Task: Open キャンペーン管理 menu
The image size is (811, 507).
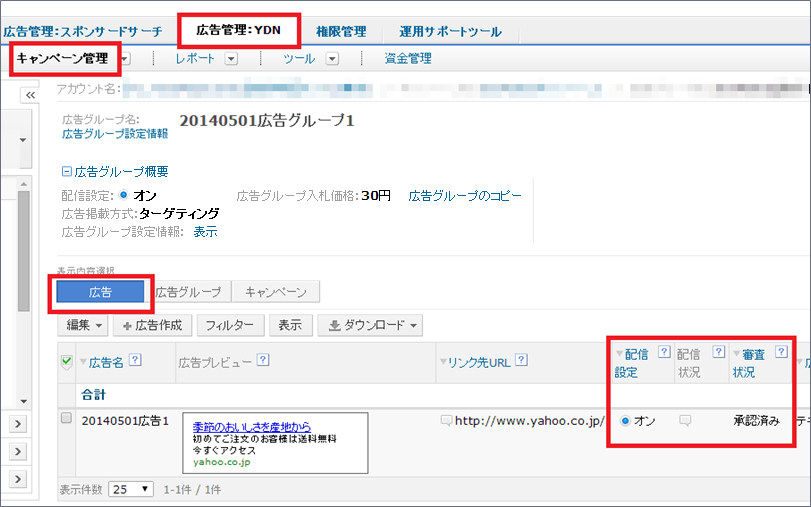Action: point(63,58)
